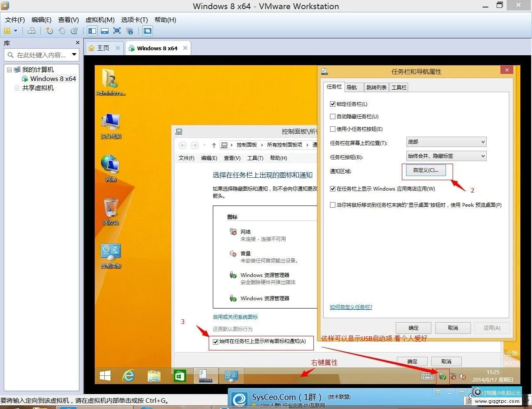Enter full screen mode from toolbar
Screen dimensions: 532x409
(x=117, y=31)
